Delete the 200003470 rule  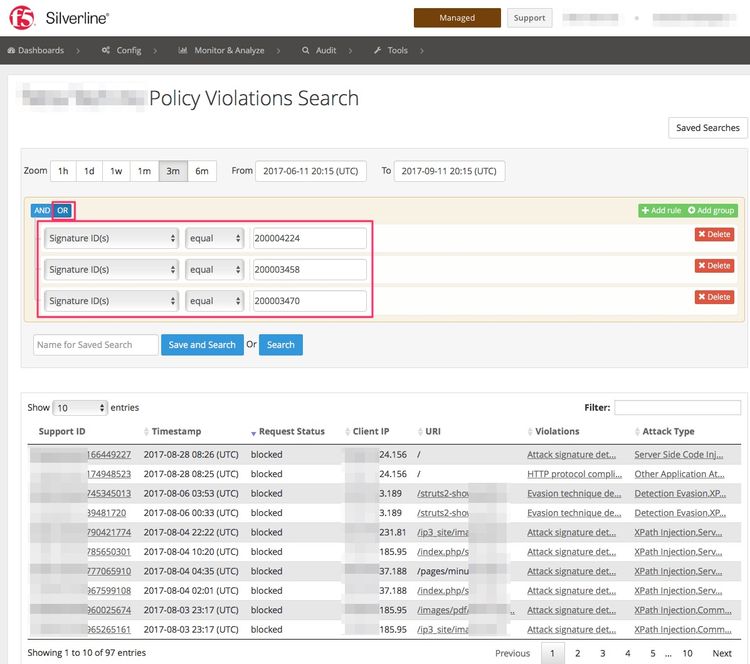point(714,297)
